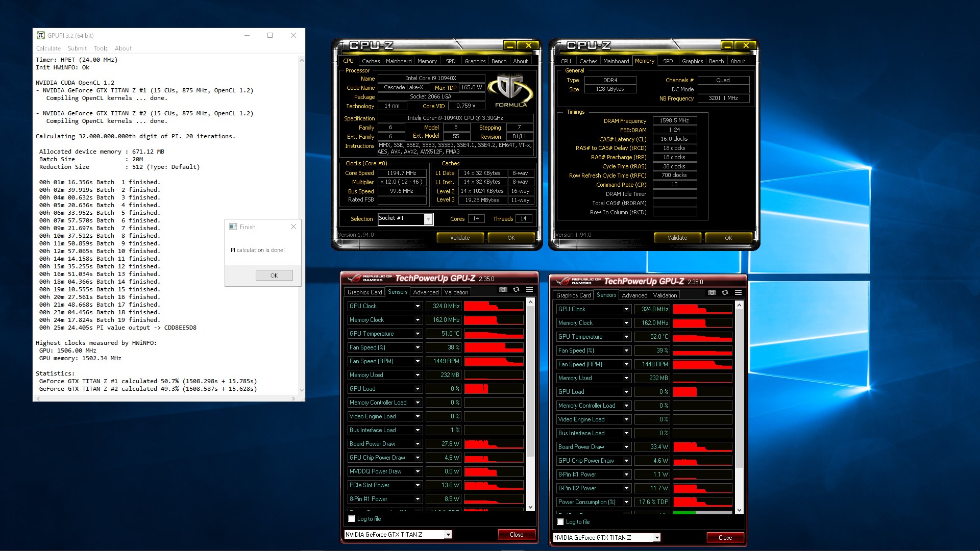The height and width of the screenshot is (551, 980).
Task: Open Fan Speed (%) dropdown in left GPU-Z
Action: 417,347
